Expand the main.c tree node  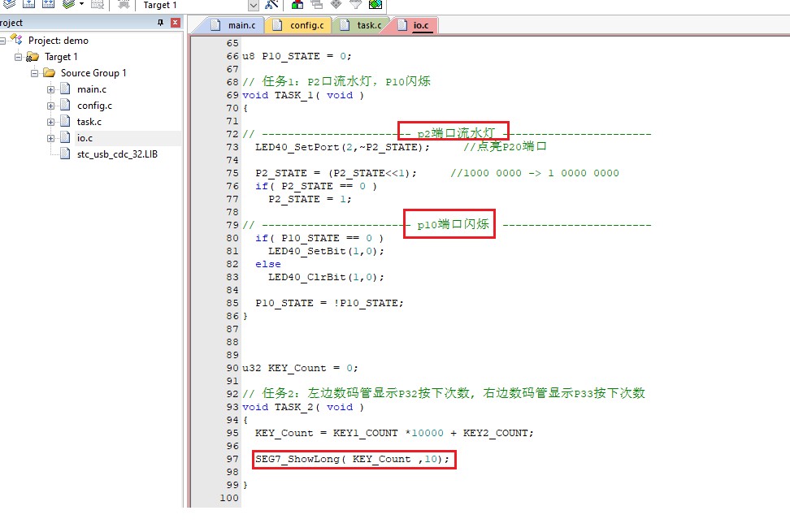click(x=50, y=89)
